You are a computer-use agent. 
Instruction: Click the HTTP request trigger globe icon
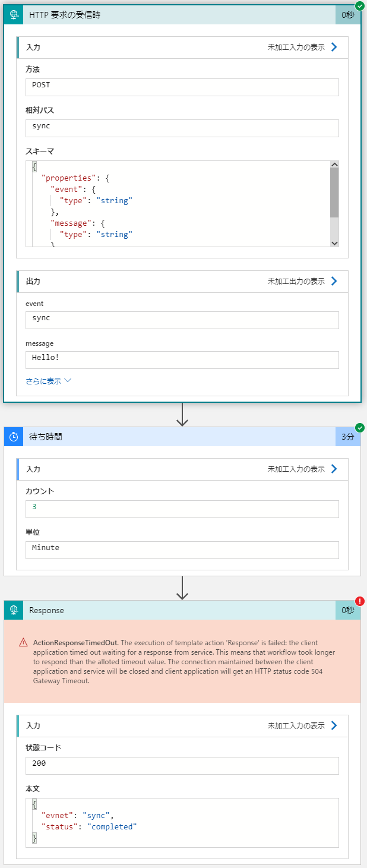point(14,15)
